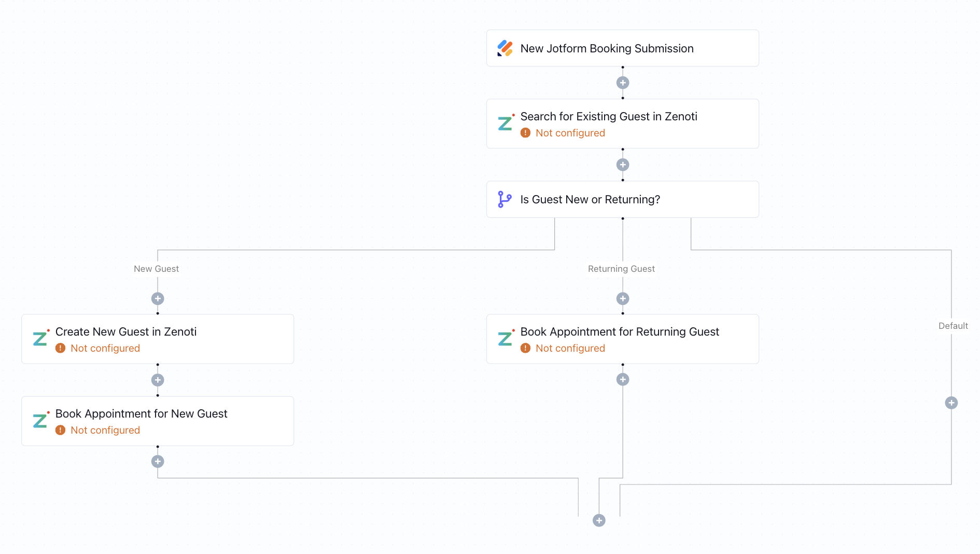This screenshot has width=980, height=554.
Task: Select the Returning Guest branch label
Action: coord(621,269)
